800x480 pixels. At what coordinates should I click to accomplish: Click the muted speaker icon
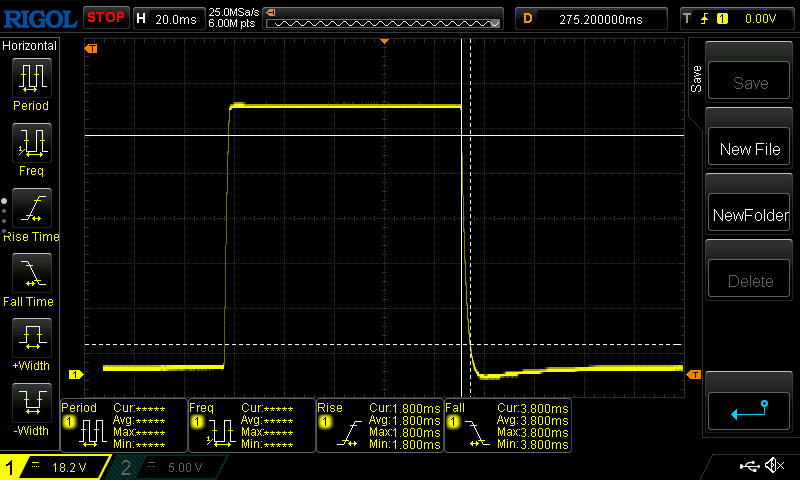click(774, 466)
